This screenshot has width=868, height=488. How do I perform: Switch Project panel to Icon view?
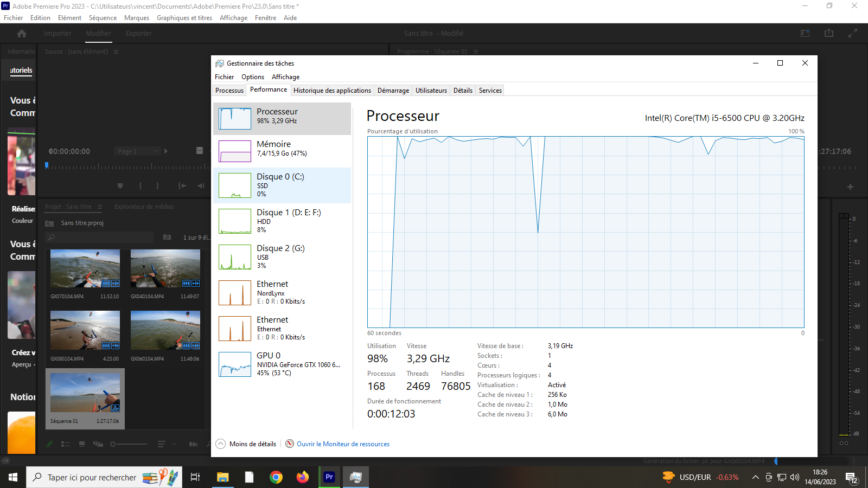tap(82, 444)
